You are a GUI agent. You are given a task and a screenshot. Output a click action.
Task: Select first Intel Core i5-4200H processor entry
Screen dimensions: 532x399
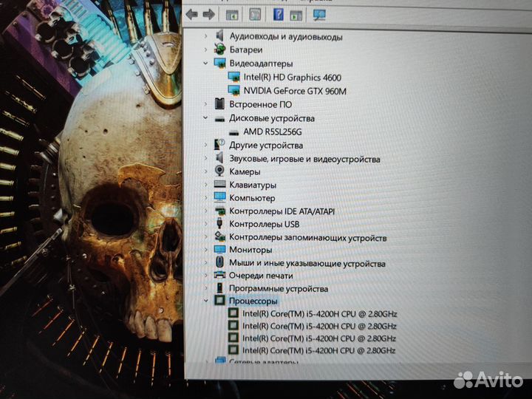(x=319, y=314)
